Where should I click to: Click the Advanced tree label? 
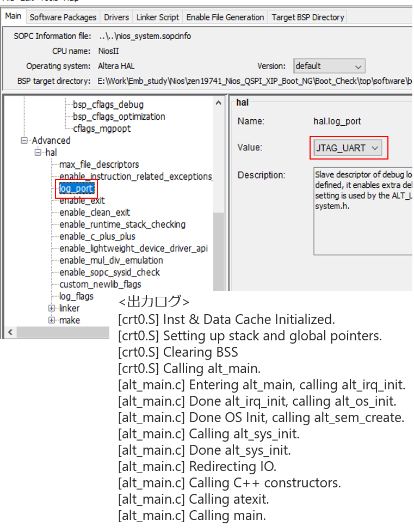[51, 140]
